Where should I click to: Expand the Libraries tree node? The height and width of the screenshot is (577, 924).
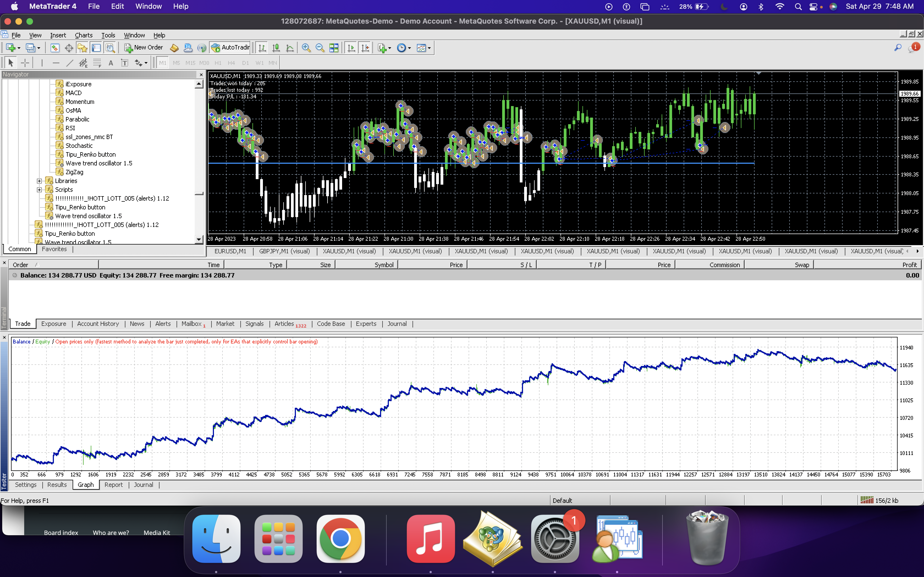(39, 181)
